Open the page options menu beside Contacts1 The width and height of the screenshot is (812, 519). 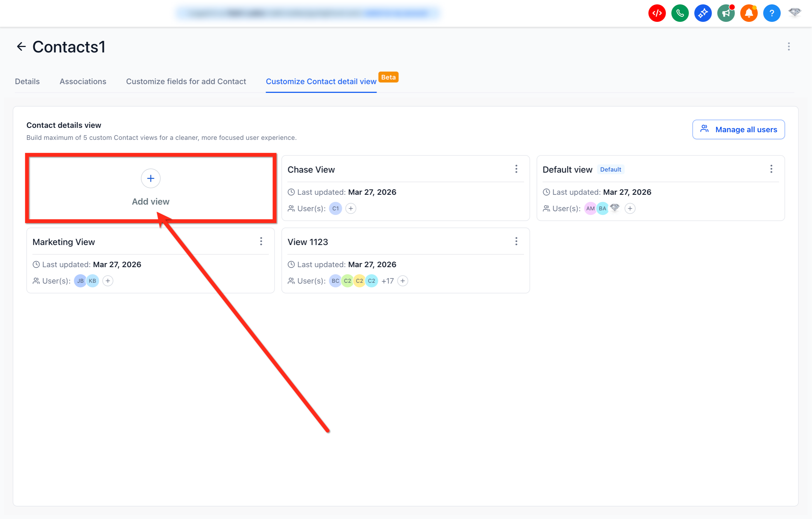click(788, 46)
